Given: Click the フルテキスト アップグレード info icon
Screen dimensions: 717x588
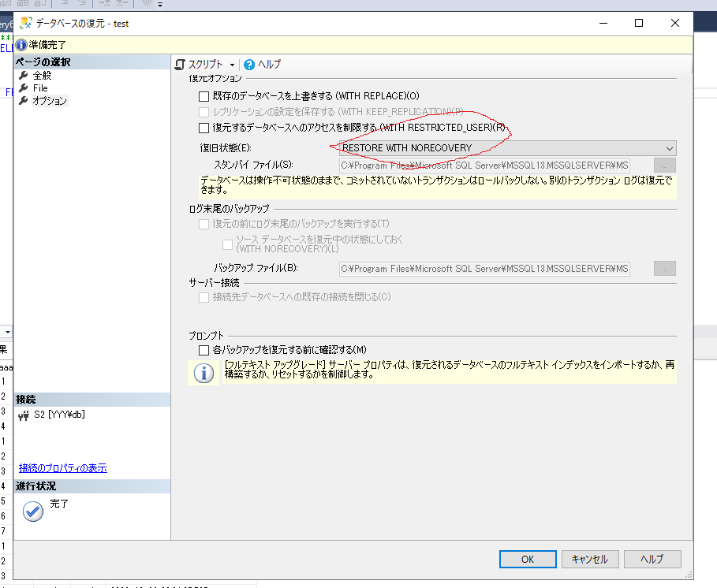Looking at the screenshot, I should (x=204, y=374).
